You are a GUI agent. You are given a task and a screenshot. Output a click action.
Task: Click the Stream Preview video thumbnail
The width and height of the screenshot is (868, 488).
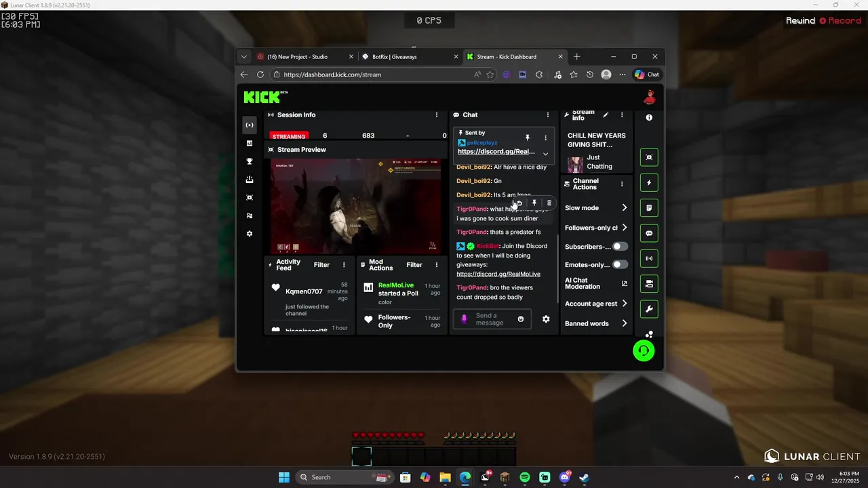point(356,207)
